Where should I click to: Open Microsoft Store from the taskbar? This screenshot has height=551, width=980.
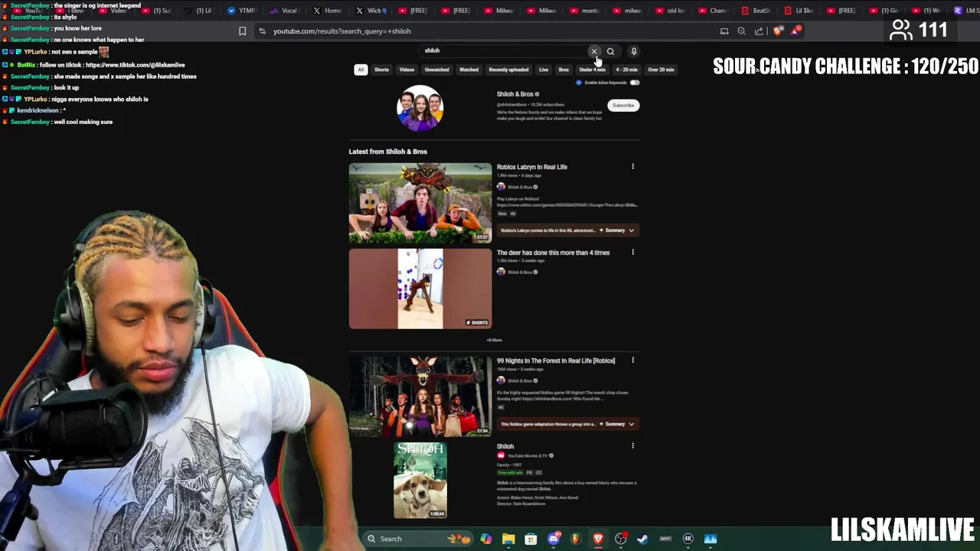coord(531,539)
